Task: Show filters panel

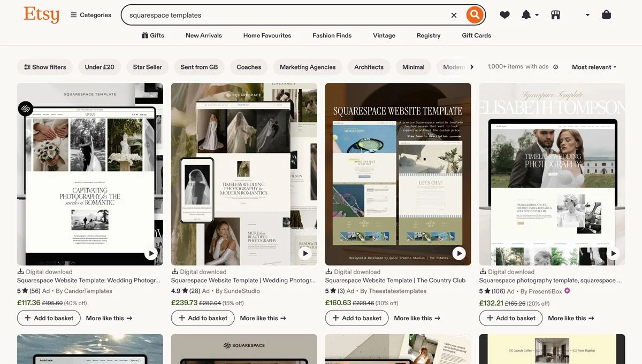Action: (45, 67)
